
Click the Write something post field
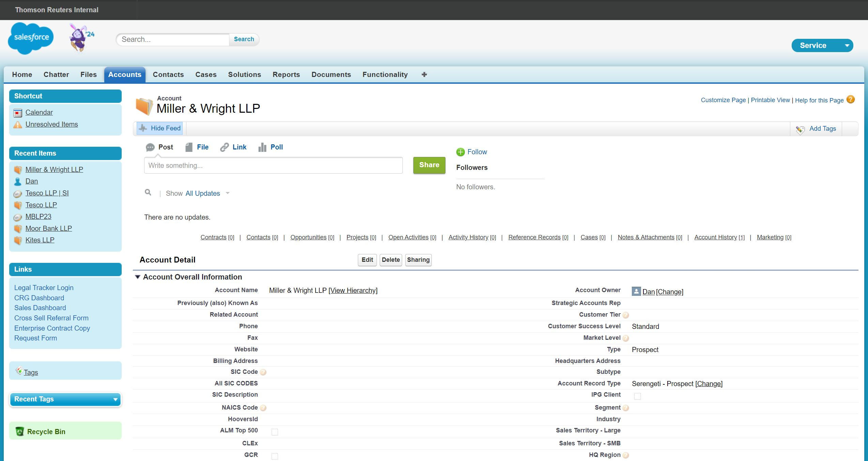273,165
